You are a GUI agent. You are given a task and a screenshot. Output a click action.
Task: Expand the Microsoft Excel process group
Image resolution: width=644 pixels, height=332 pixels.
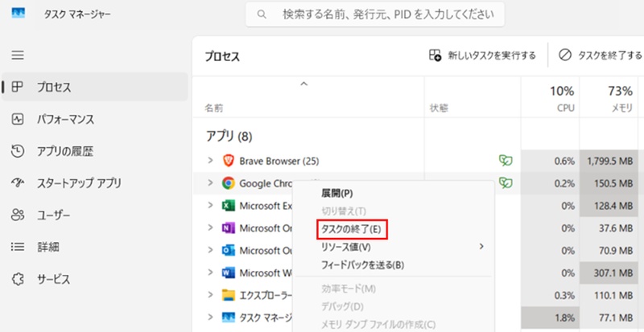click(211, 206)
